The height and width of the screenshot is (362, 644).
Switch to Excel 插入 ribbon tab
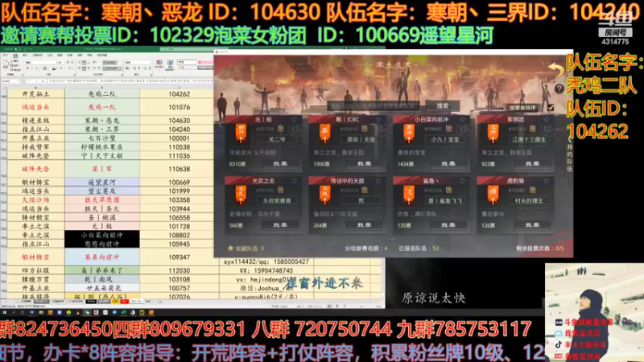25,55
